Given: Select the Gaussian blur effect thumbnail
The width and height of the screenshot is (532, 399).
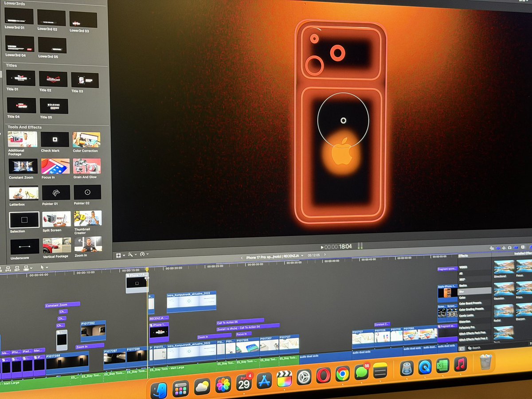Looking at the screenshot, I should [504, 289].
